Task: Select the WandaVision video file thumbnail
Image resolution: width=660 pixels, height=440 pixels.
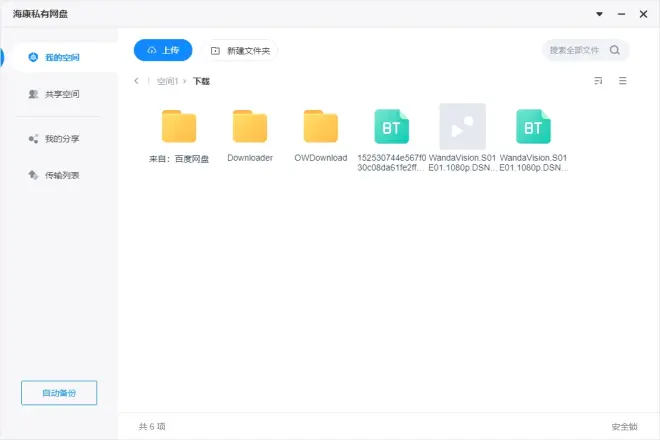Action: 462,127
